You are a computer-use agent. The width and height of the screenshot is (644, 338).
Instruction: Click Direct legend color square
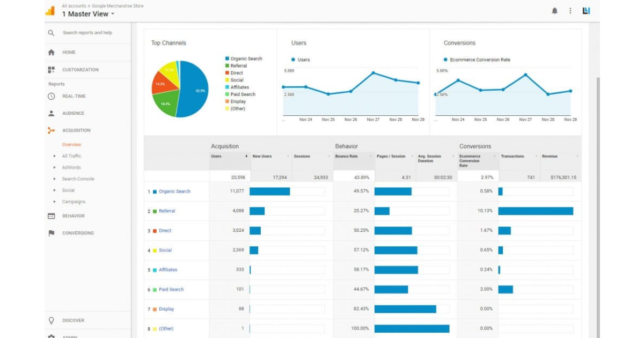pos(227,73)
